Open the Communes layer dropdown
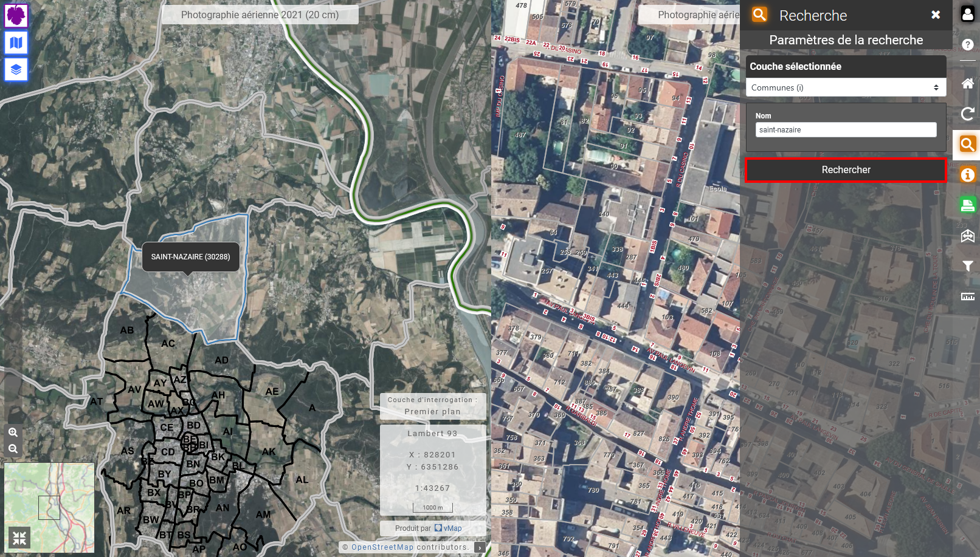The image size is (980, 557). [845, 87]
